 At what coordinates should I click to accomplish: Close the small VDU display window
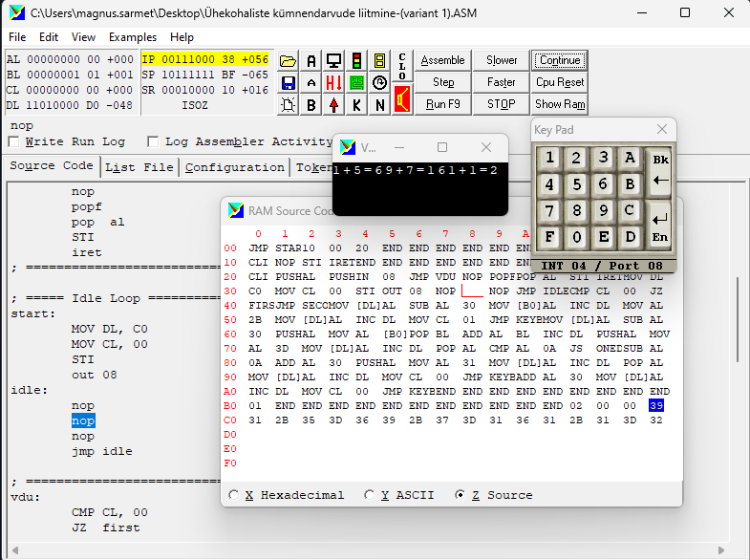pyautogui.click(x=486, y=147)
